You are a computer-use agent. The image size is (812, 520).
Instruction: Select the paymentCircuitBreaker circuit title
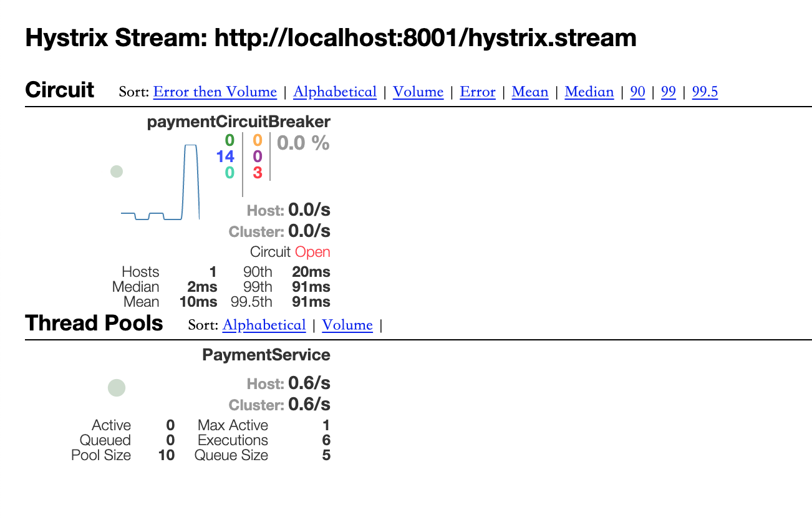pyautogui.click(x=239, y=122)
